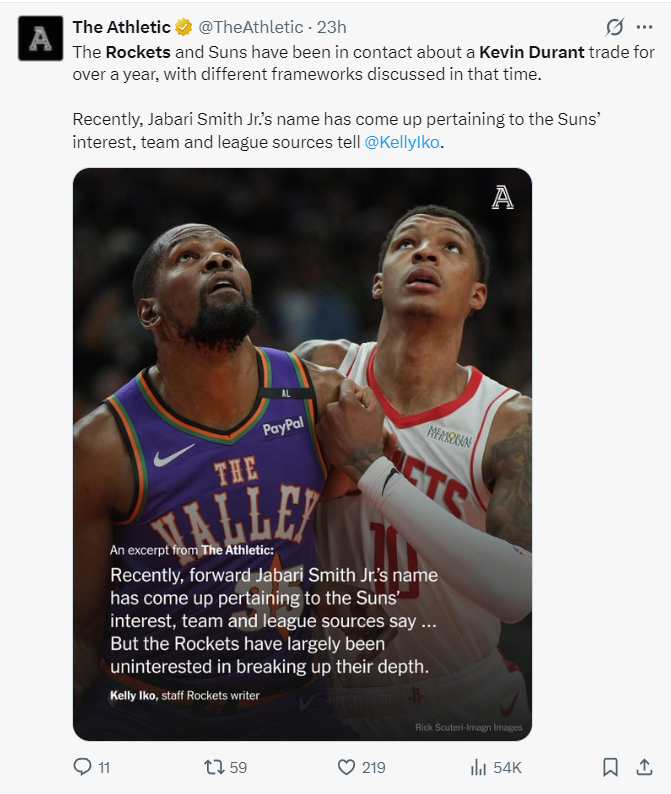Open The Athletic display name
Viewport: 671px width, 794px height.
(122, 27)
